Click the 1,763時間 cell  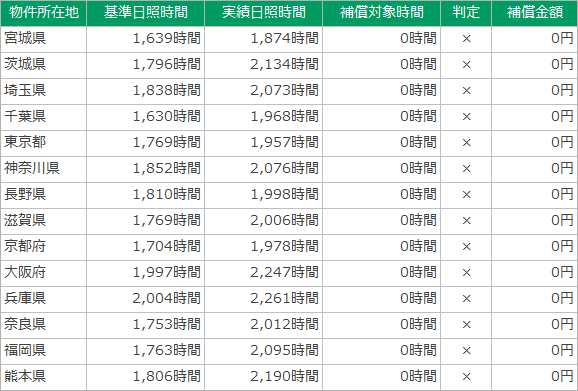pos(146,351)
